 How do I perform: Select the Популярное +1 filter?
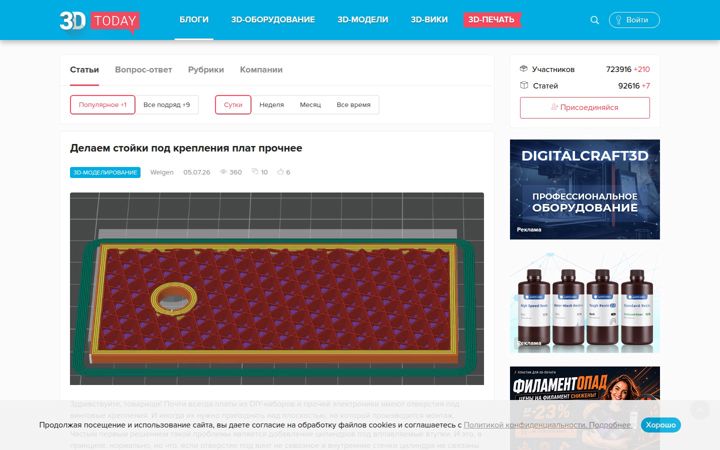102,105
